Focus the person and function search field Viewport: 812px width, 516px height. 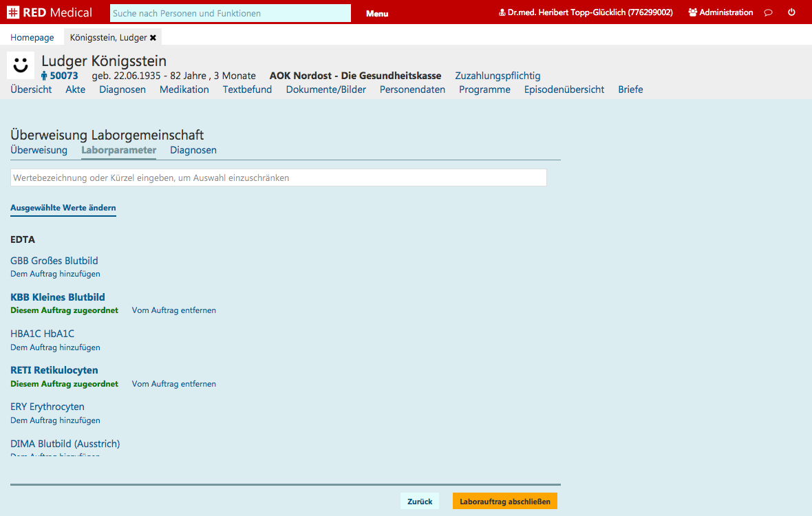tap(231, 13)
